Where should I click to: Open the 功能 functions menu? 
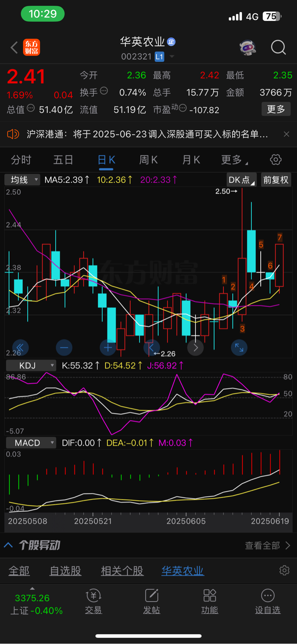point(210,601)
